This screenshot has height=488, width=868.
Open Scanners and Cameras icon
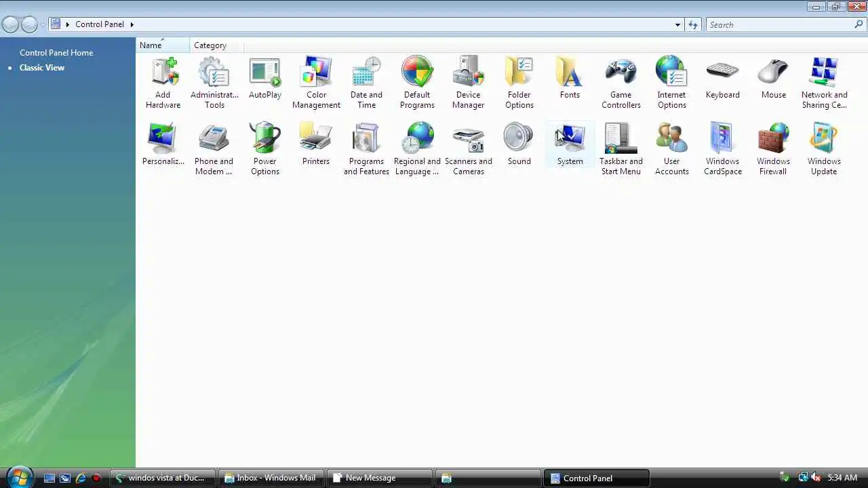(x=468, y=149)
